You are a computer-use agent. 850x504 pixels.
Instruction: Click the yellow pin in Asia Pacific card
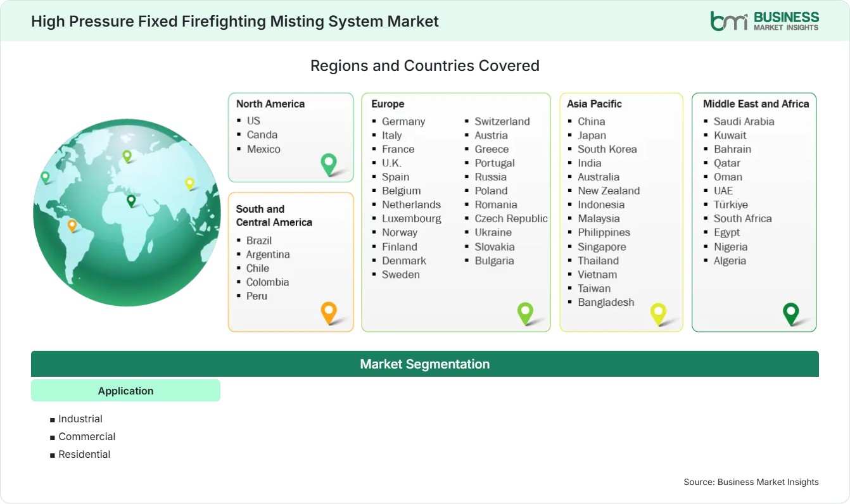(x=659, y=313)
